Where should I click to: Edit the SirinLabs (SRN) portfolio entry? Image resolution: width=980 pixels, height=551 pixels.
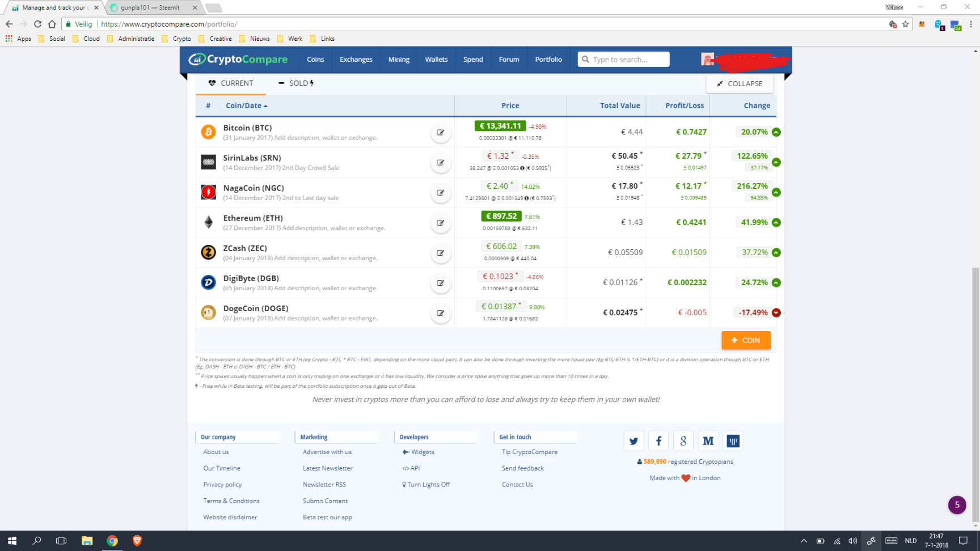[x=441, y=163]
